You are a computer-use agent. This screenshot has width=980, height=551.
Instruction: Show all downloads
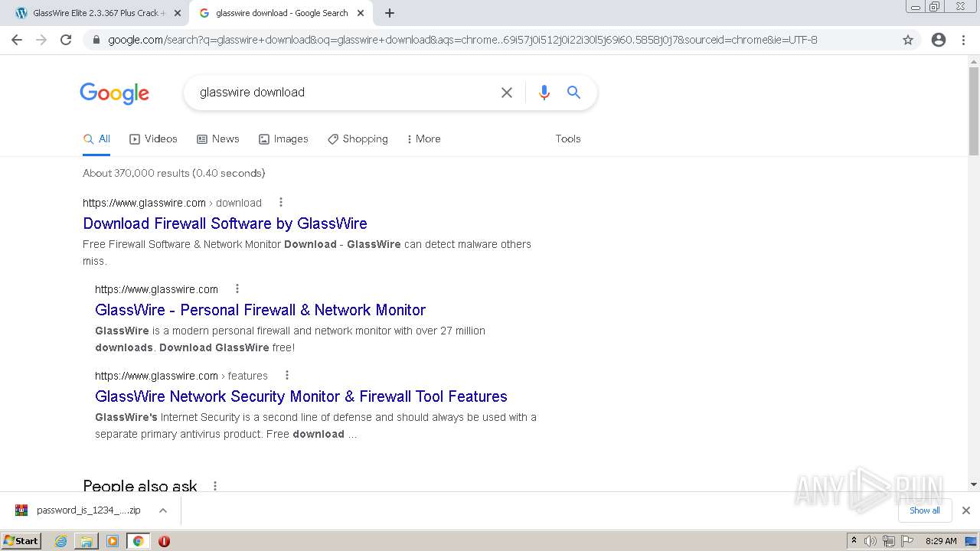point(925,510)
